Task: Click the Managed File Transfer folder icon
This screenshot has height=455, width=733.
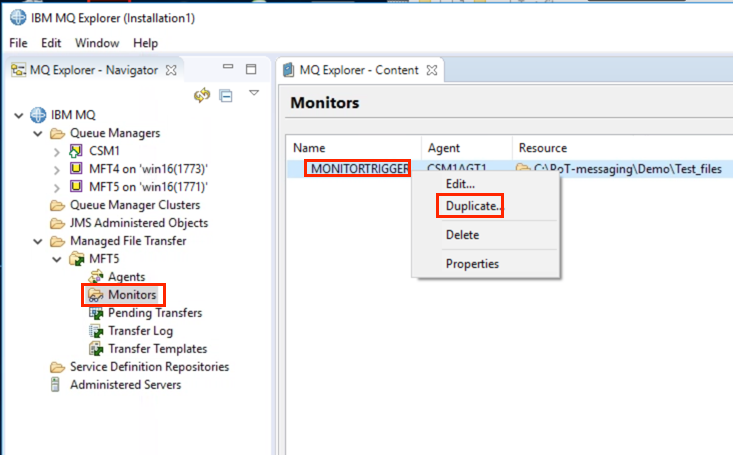Action: coord(57,241)
